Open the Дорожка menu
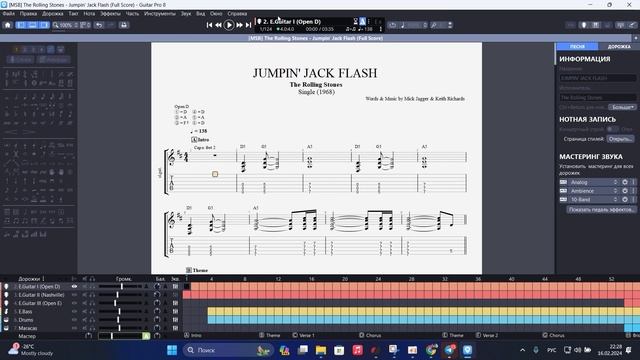640x360 pixels. pos(53,13)
